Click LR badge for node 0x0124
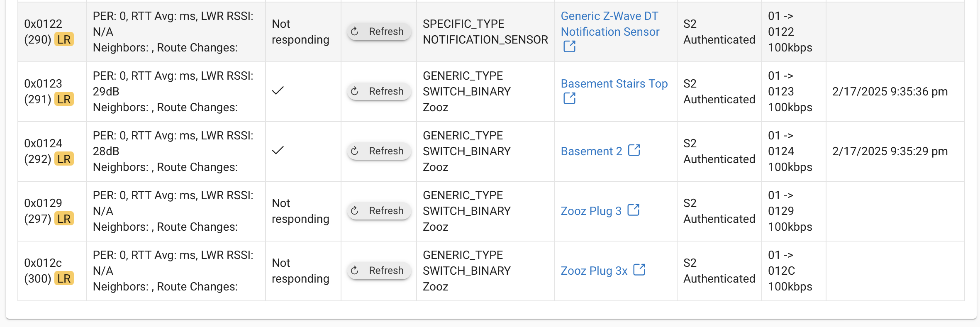Image resolution: width=980 pixels, height=327 pixels. [x=64, y=159]
